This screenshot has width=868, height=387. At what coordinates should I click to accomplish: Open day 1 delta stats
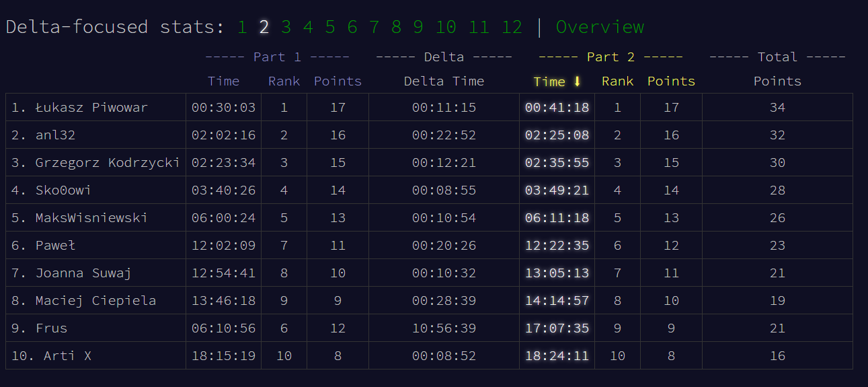(x=242, y=27)
